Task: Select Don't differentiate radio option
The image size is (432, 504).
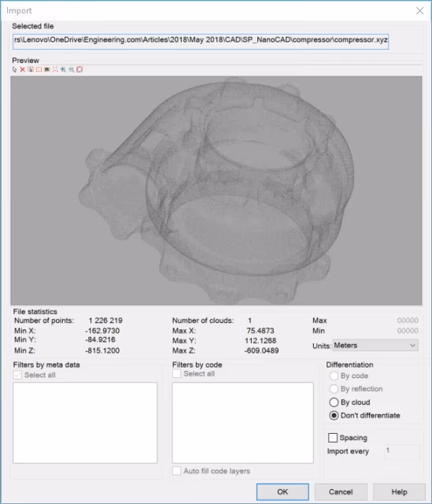Action: [x=334, y=415]
